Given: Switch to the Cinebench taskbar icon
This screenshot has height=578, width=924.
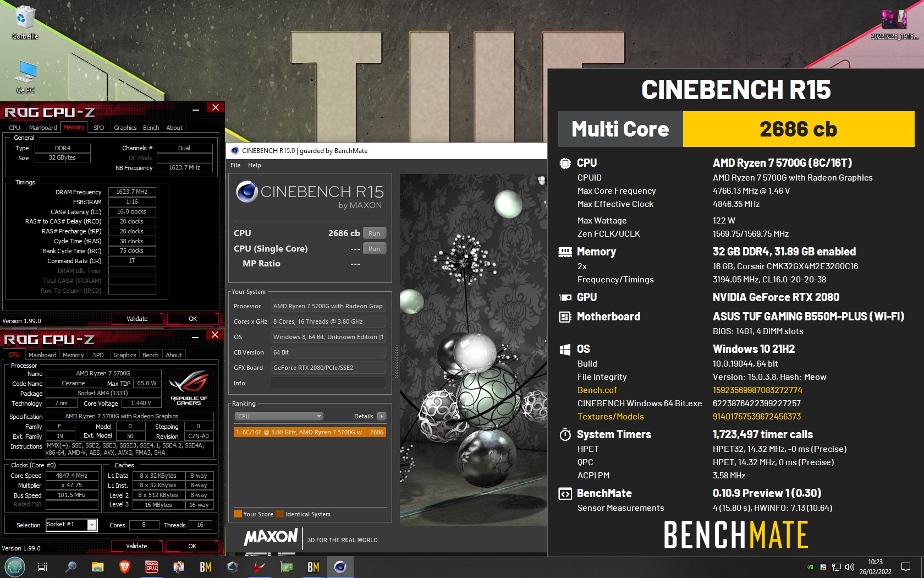Looking at the screenshot, I should coord(340,566).
